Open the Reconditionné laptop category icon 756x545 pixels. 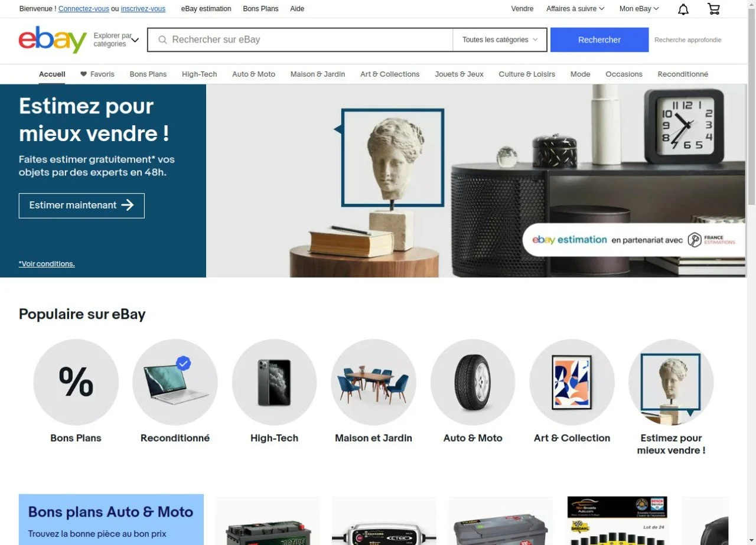pos(175,382)
